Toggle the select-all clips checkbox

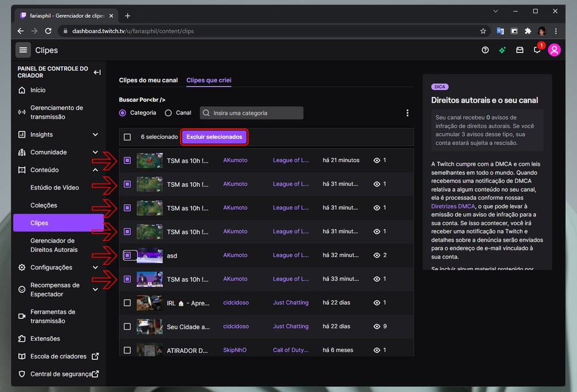tap(128, 137)
